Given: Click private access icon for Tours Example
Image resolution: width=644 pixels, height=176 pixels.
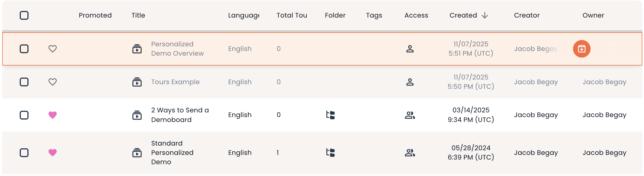Looking at the screenshot, I should [x=410, y=82].
